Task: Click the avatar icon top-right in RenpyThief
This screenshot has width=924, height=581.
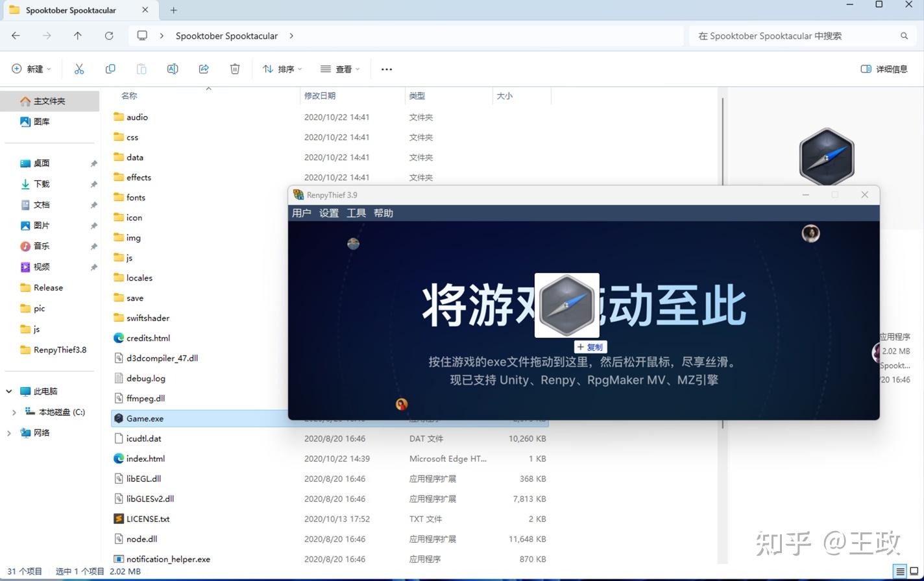Action: (x=810, y=233)
